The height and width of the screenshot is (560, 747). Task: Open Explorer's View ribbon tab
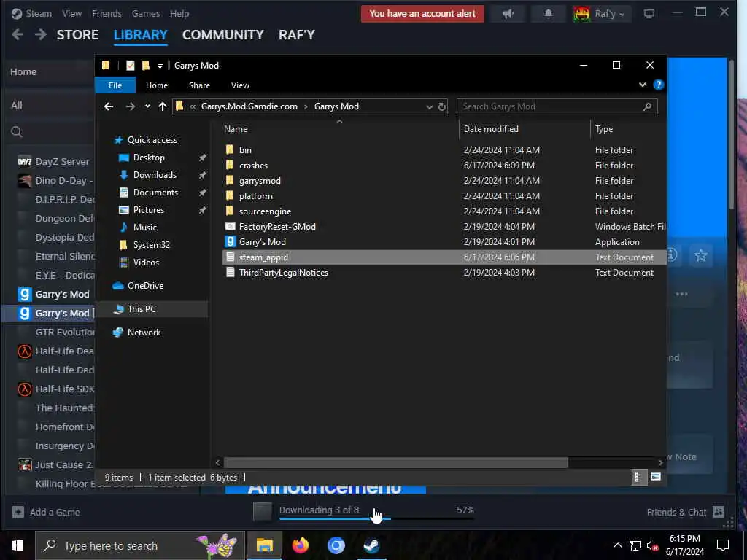click(240, 85)
